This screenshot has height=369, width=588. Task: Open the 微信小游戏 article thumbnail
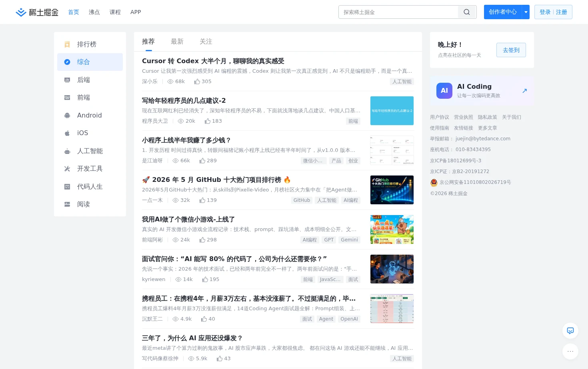pos(392,229)
